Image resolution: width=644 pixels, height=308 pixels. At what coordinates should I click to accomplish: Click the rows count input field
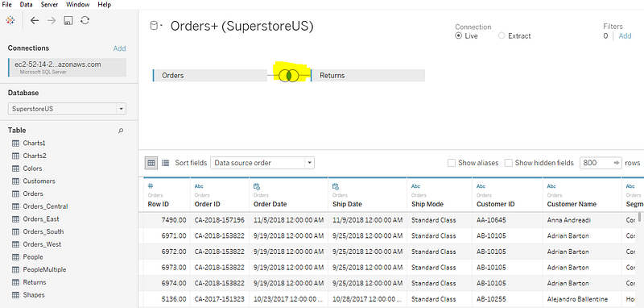(x=596, y=163)
